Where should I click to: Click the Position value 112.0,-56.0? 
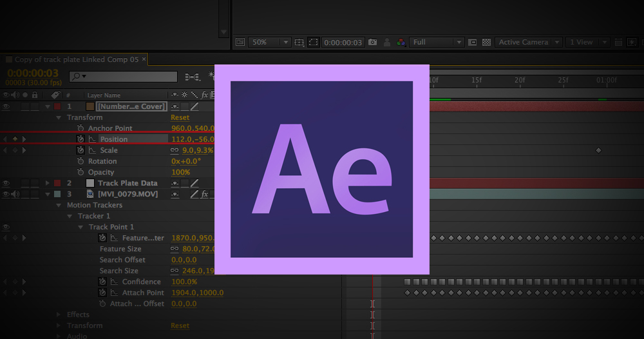pos(193,139)
